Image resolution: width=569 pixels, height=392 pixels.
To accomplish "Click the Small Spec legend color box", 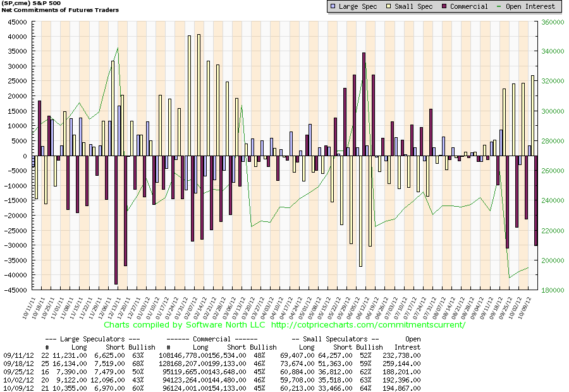I will 389,6.
